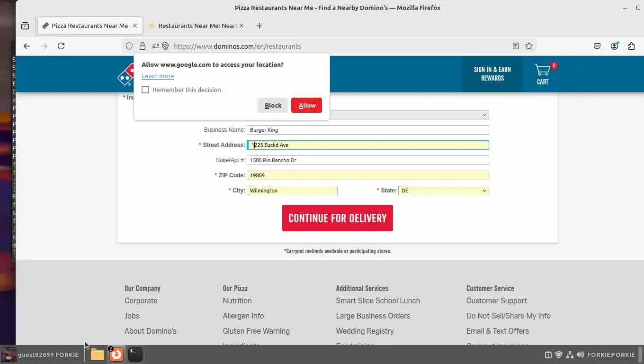Click the blocked location permission icon

click(165, 46)
